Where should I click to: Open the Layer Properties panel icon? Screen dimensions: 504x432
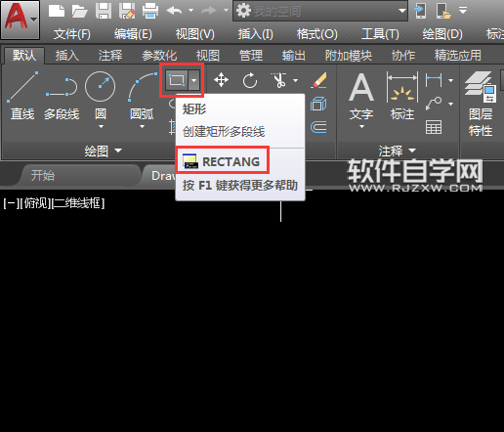481,104
